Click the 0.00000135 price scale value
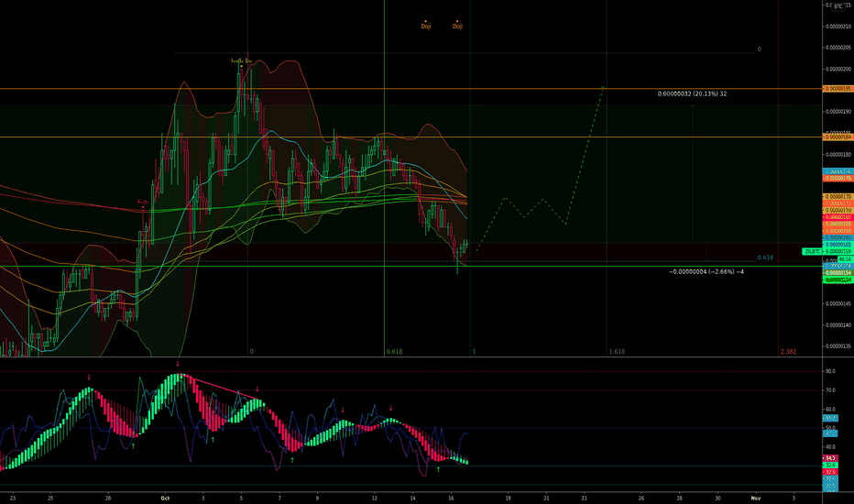The image size is (854, 504). pos(839,346)
